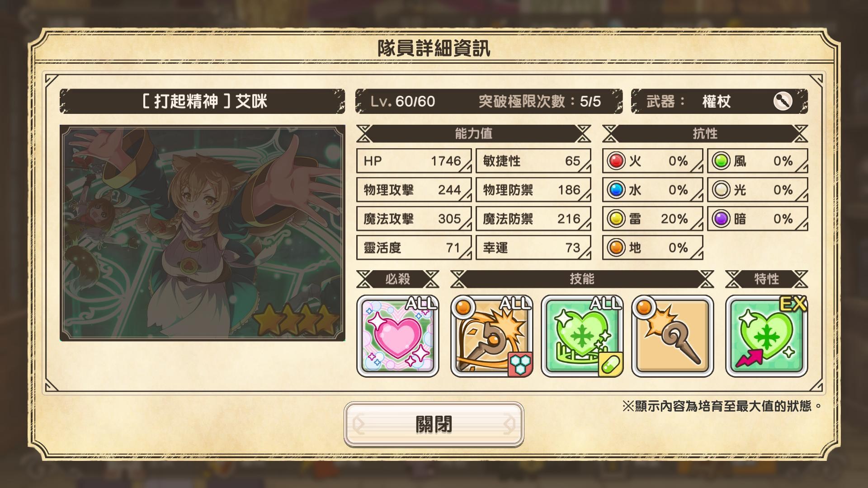Click the character illustration of 艾咪
Image resolution: width=868 pixels, height=488 pixels.
203,233
